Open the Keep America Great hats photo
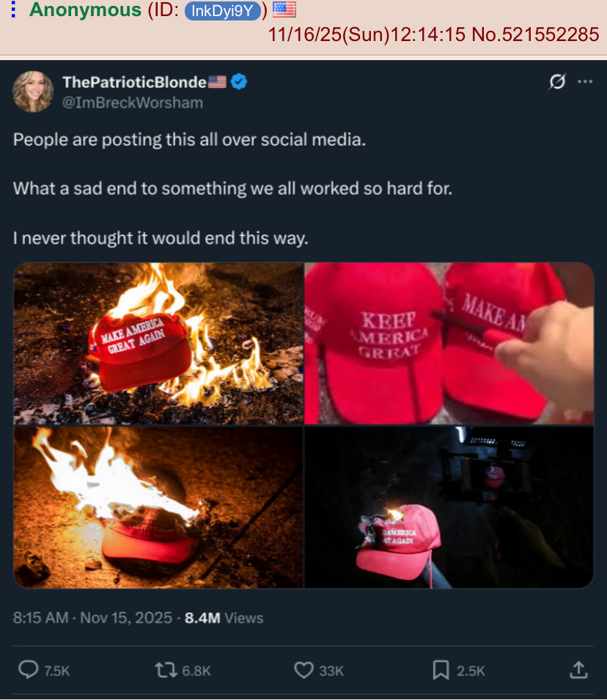The height and width of the screenshot is (700, 607). click(449, 343)
